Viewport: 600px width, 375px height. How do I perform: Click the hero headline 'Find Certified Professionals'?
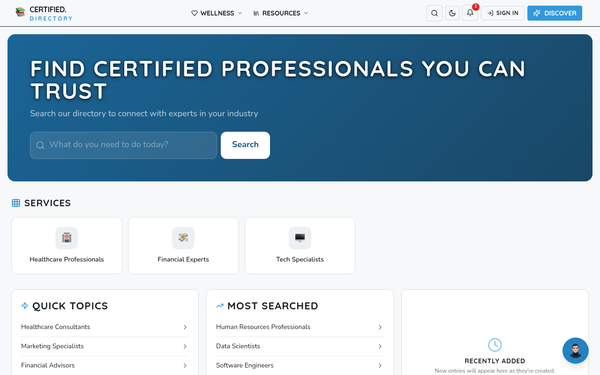(277, 80)
